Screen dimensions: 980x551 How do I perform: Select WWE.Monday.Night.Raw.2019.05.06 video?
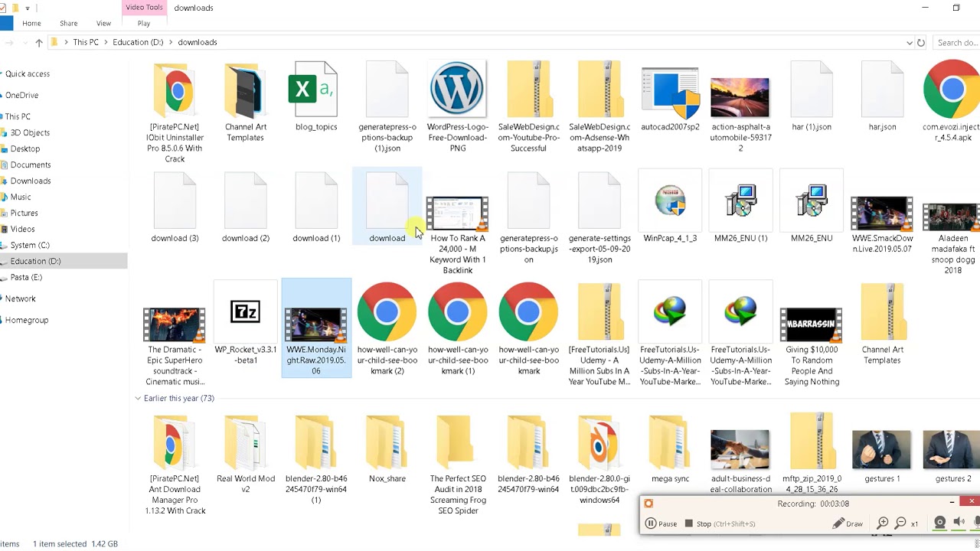coord(316,329)
